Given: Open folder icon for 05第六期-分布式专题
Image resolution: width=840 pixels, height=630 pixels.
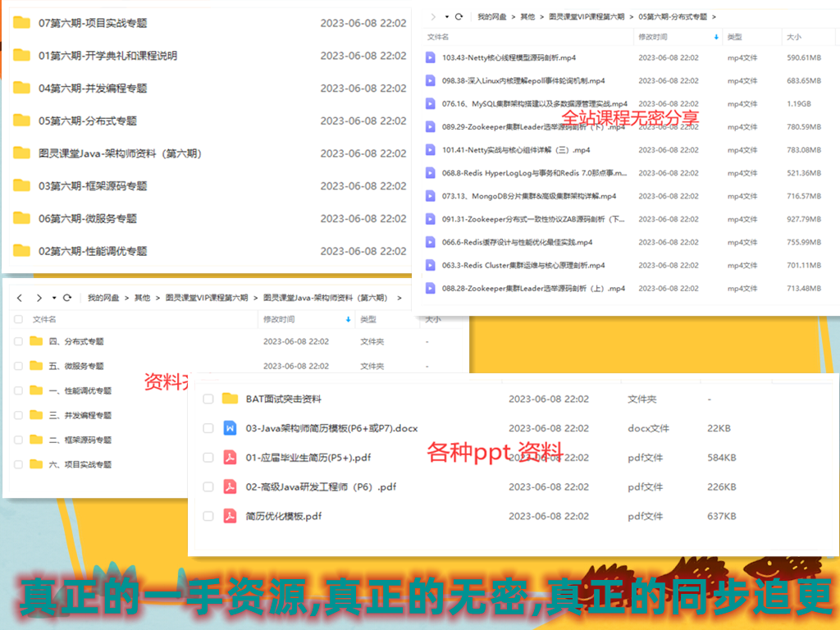Looking at the screenshot, I should [x=21, y=121].
